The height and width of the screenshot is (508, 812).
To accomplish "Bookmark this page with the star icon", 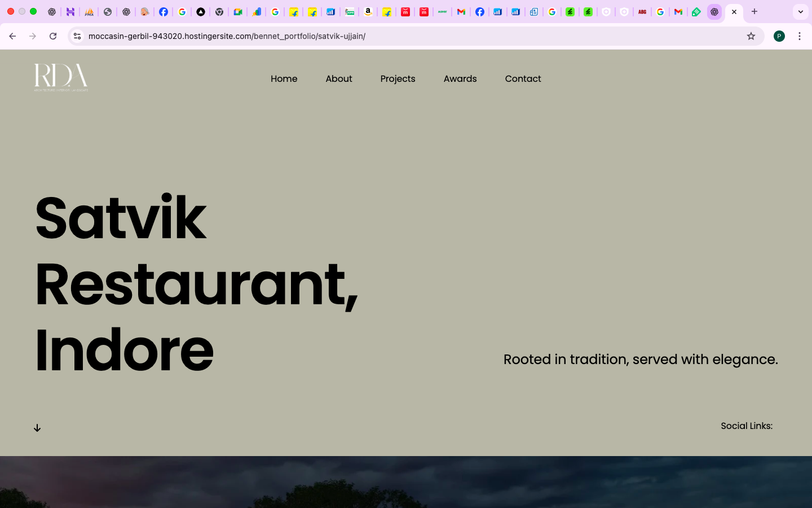I will pos(751,36).
